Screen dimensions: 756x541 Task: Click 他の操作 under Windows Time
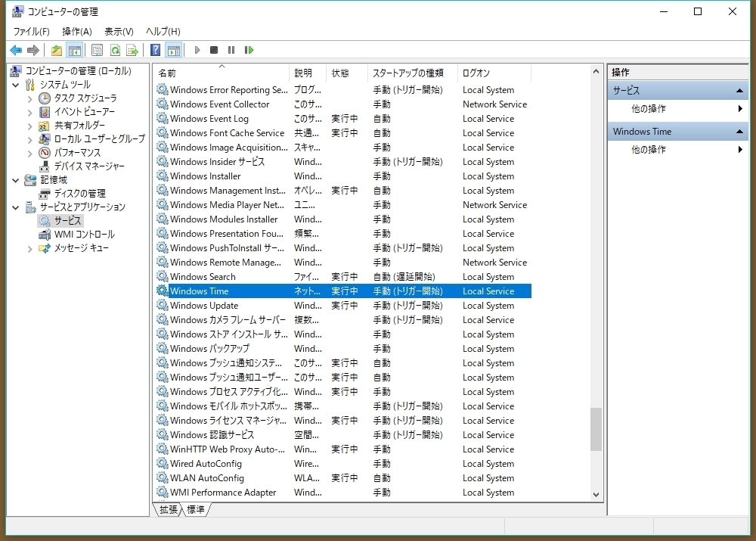click(x=649, y=150)
